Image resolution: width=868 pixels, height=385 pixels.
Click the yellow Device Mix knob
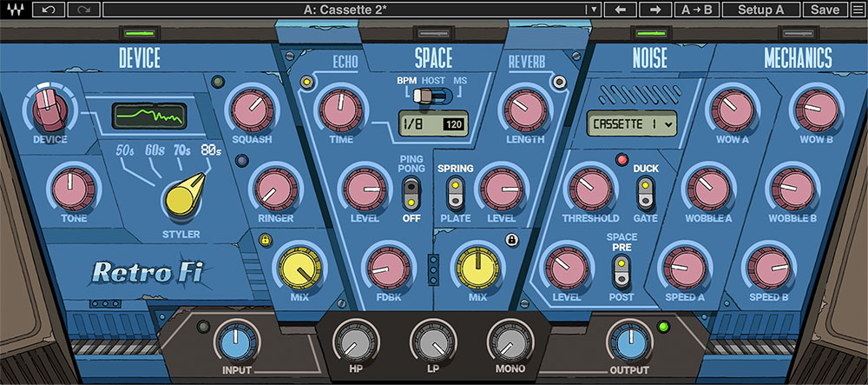pos(299,269)
